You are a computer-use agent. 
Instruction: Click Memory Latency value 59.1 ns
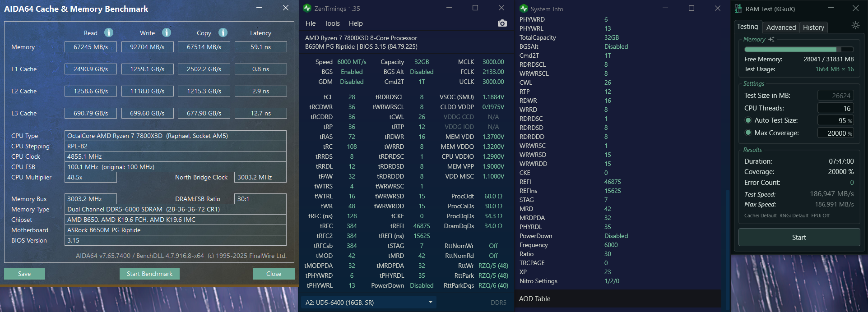coord(260,47)
